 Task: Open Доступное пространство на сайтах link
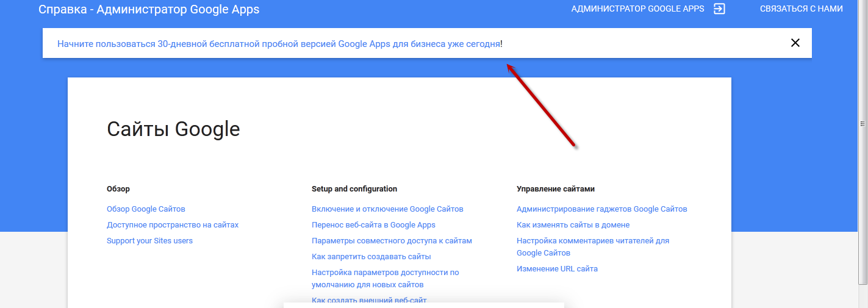[173, 225]
